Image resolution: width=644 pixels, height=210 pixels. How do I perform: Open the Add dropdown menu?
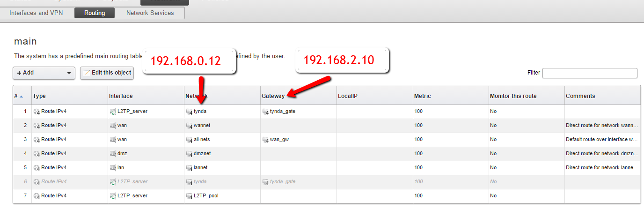point(44,73)
